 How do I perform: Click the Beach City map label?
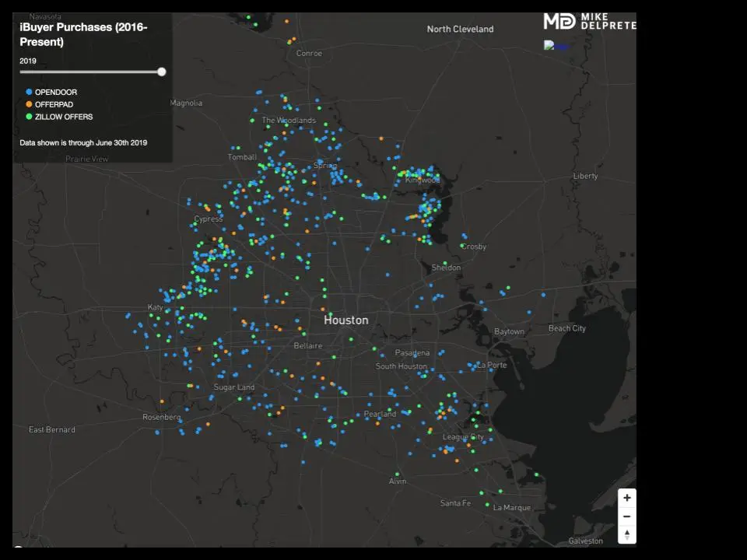click(x=567, y=328)
